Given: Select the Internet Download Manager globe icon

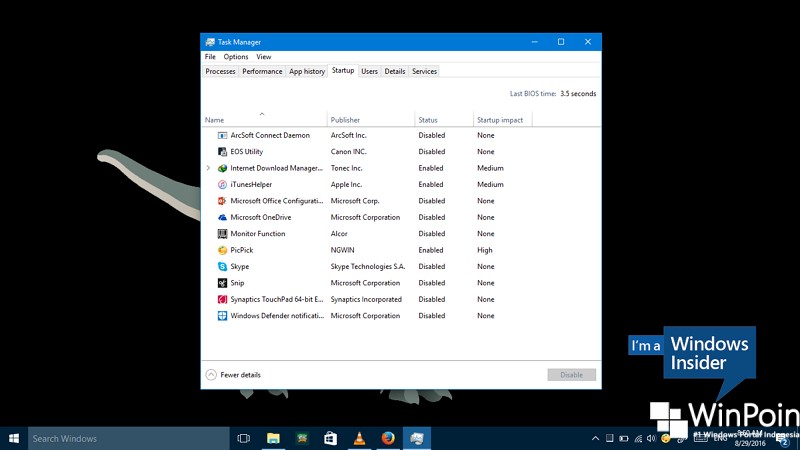Looking at the screenshot, I should point(222,168).
